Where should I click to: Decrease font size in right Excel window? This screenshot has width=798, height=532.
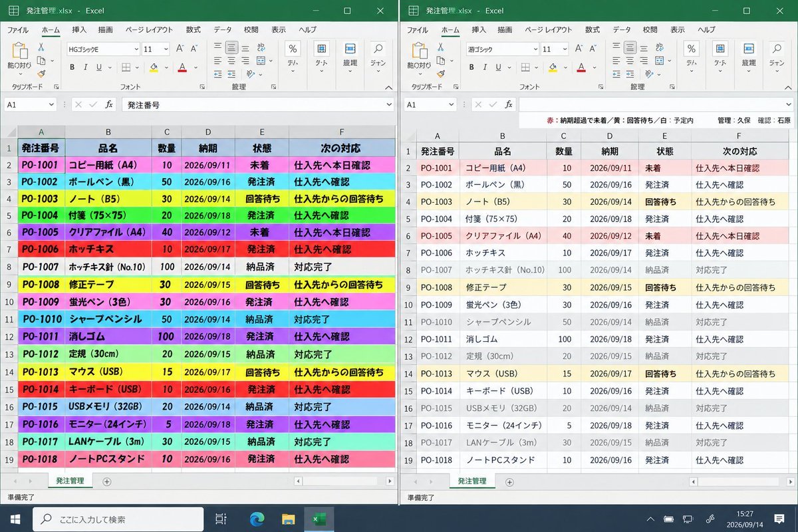(593, 49)
